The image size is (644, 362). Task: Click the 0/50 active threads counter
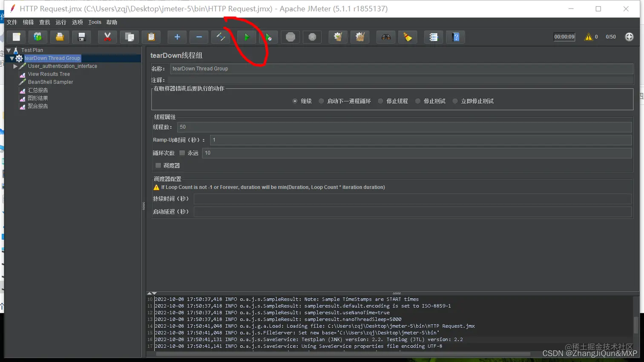[611, 37]
